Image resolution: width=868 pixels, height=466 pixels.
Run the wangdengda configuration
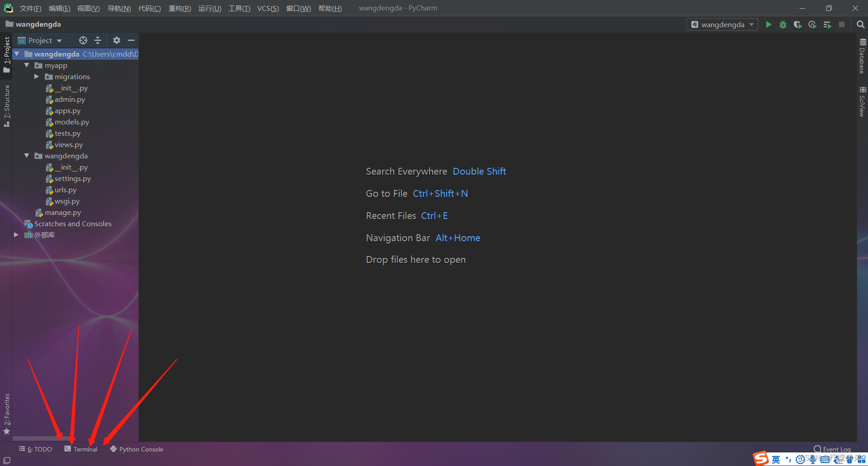tap(768, 24)
